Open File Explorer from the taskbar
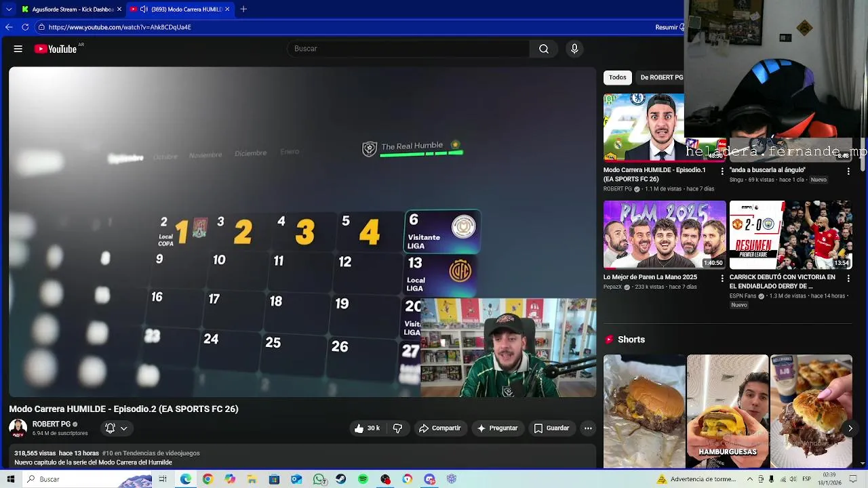 click(252, 479)
